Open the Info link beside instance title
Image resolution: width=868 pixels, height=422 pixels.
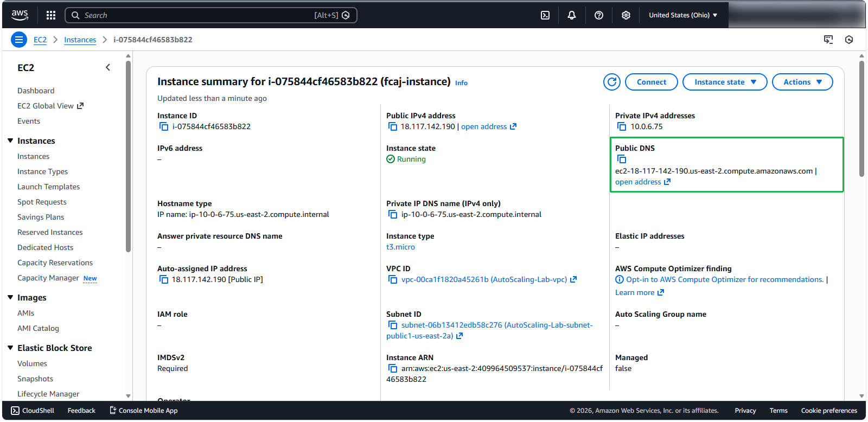pos(461,83)
